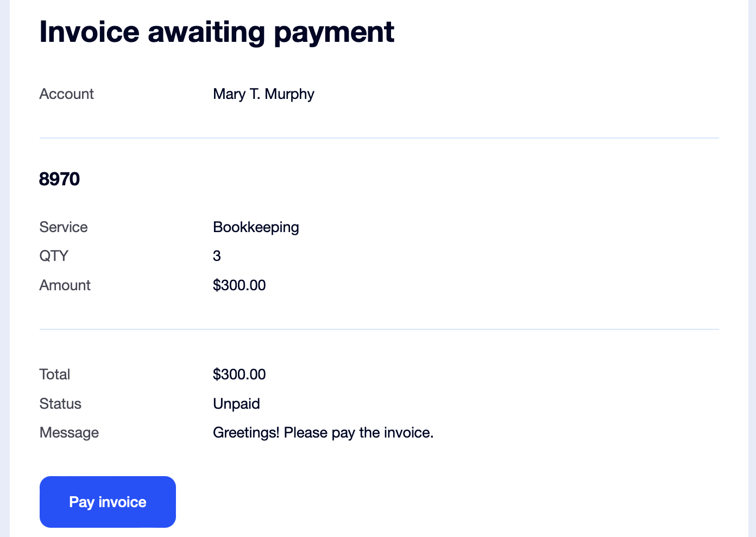This screenshot has width=756, height=537.
Task: Click invoice number 8970
Action: tap(60, 179)
